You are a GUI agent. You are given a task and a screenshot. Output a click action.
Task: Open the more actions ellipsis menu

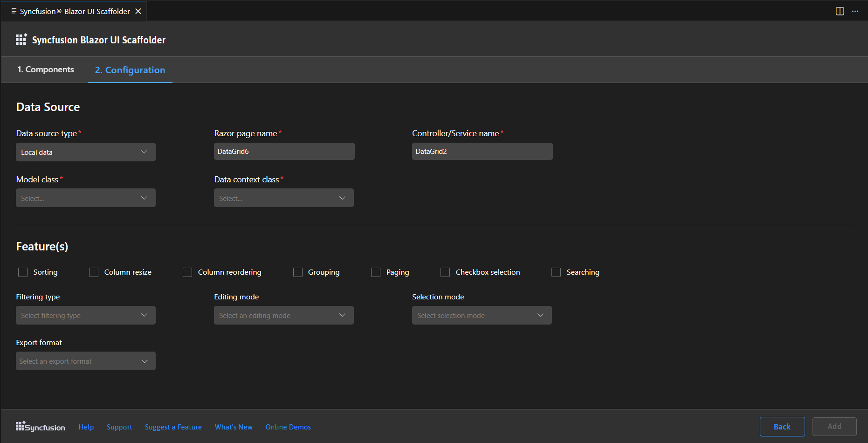[855, 11]
